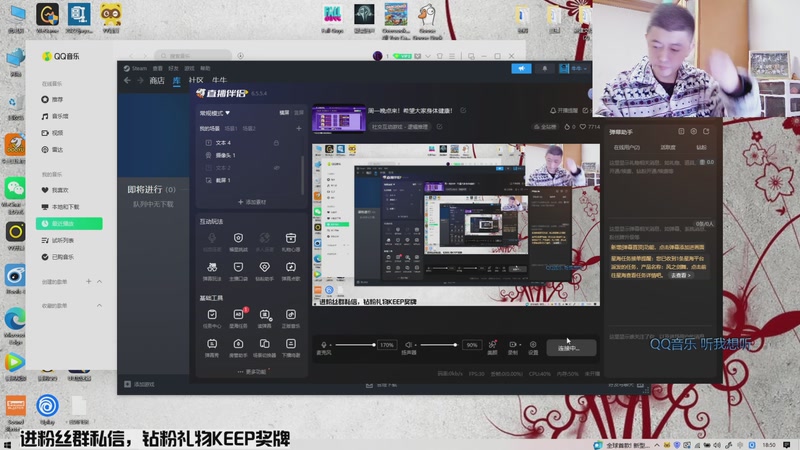Open 礼物心愿 gift wish tool
The image size is (800, 450).
tap(291, 242)
